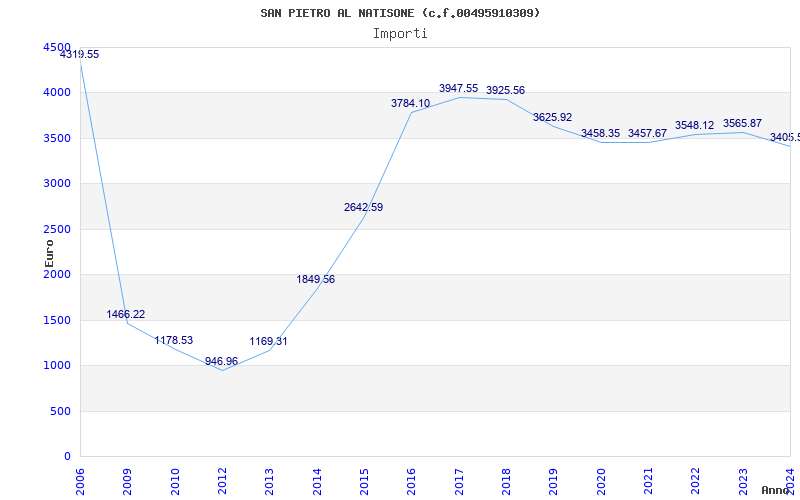Click the 3784.10 data label

411,104
